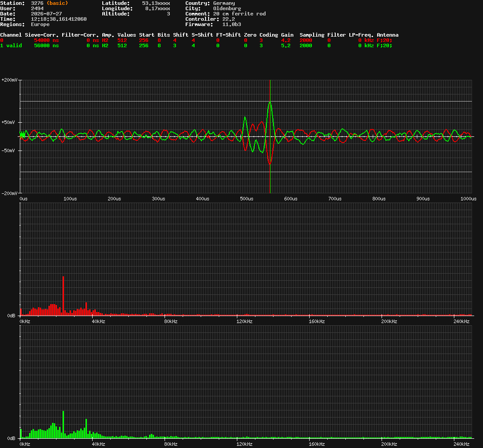The height and width of the screenshot is (448, 483).
Task: Click the red channel Values entry 512
Action: click(122, 40)
